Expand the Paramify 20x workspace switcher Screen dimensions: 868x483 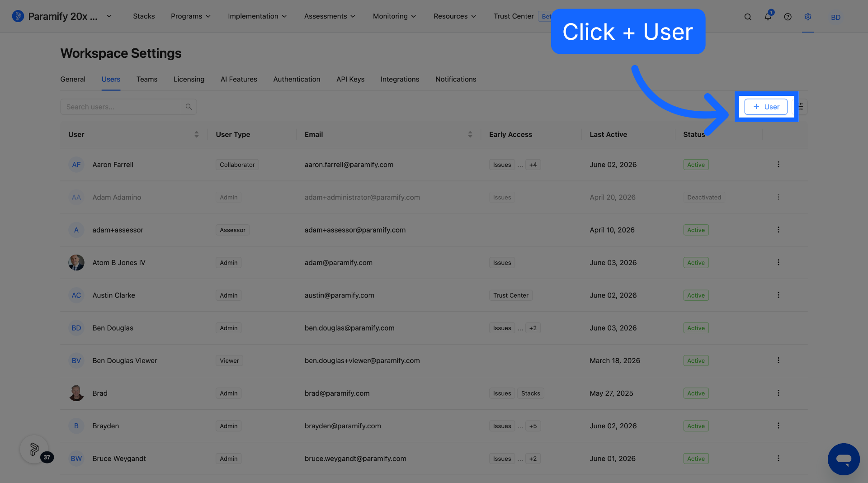click(109, 16)
